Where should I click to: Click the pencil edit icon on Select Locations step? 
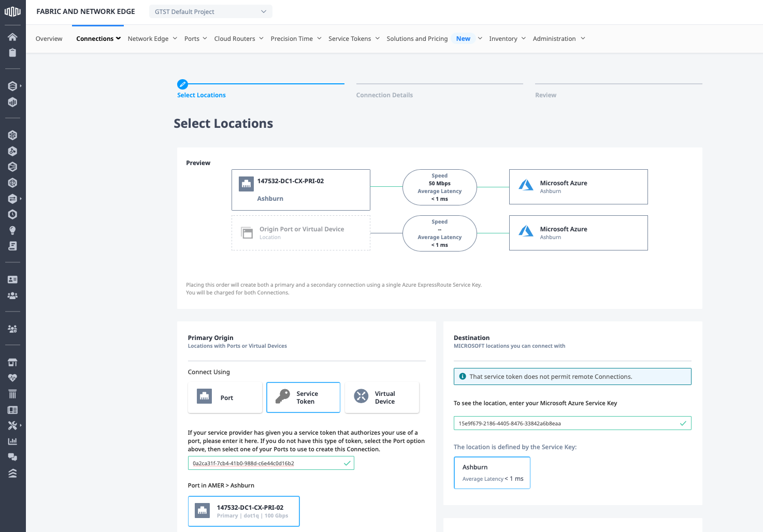(x=182, y=84)
